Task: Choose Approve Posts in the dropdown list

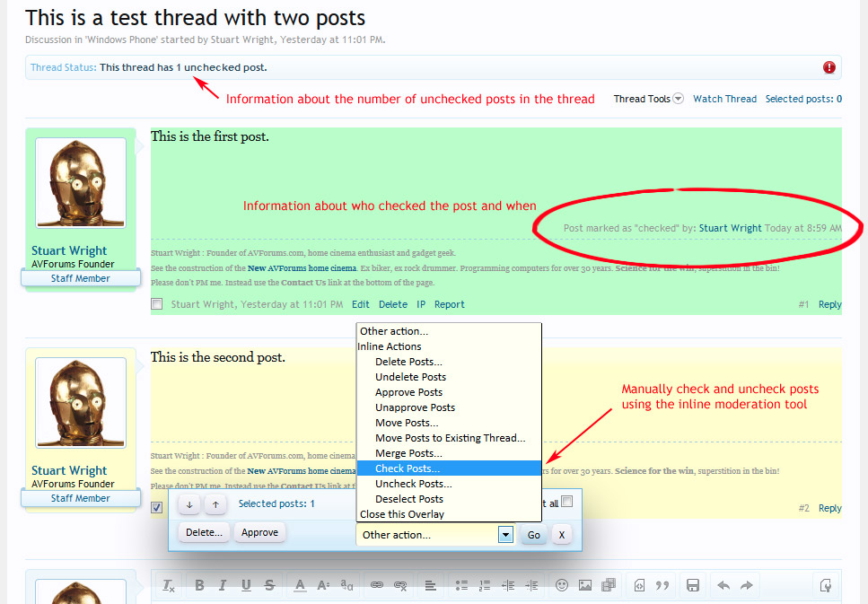Action: 449,392
